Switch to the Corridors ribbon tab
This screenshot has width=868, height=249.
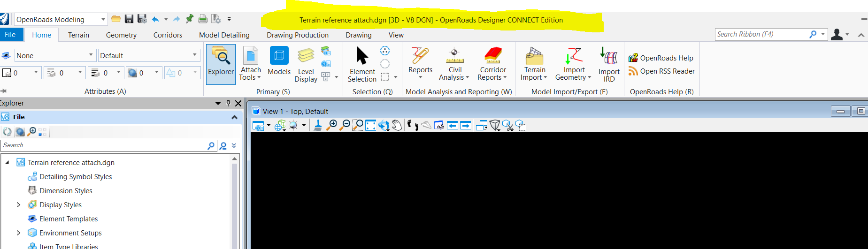(x=168, y=35)
